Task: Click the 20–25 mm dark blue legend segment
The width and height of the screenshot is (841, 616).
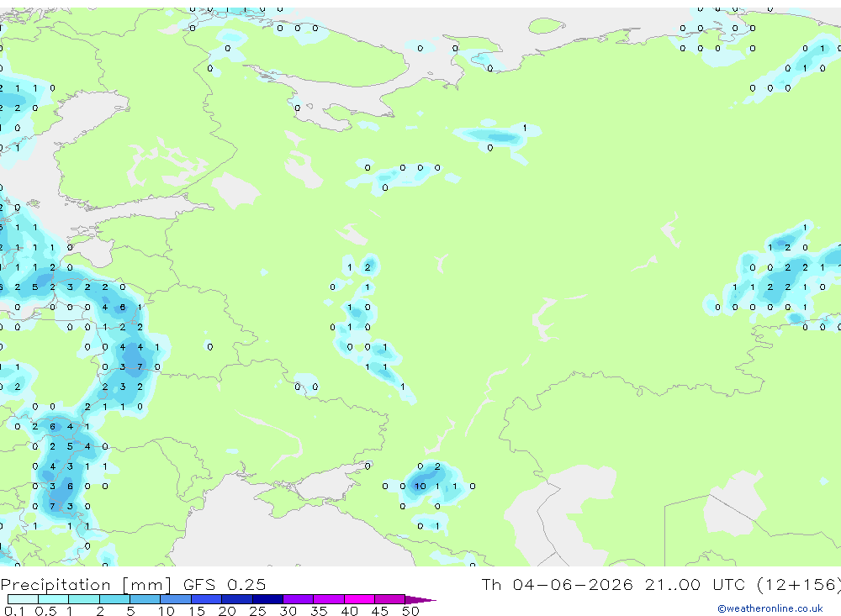Action: pos(237,599)
